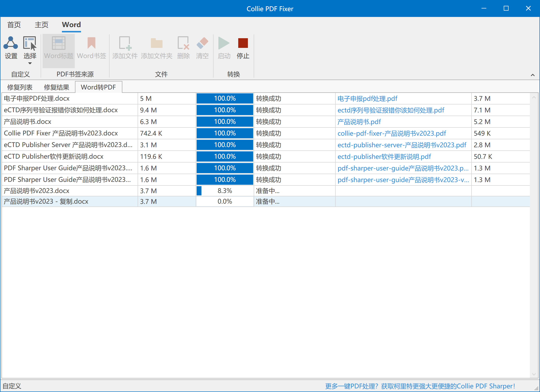Open ectd-publisher软件更新说明.pdf link
The height and width of the screenshot is (392, 540).
pyautogui.click(x=384, y=156)
